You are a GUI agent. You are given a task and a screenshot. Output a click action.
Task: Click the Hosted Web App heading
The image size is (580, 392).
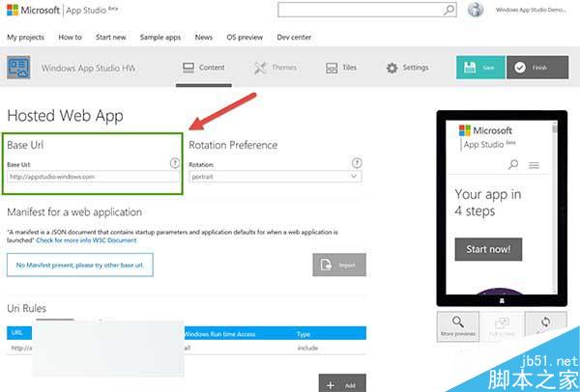(x=65, y=116)
